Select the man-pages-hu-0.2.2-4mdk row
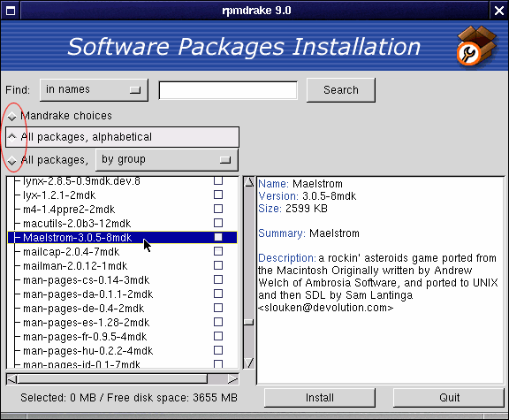The height and width of the screenshot is (420, 509). (x=122, y=351)
